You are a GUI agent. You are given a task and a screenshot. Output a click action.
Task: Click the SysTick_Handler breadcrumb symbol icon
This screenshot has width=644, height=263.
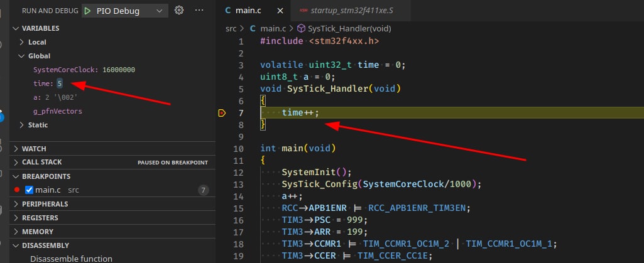(x=301, y=28)
